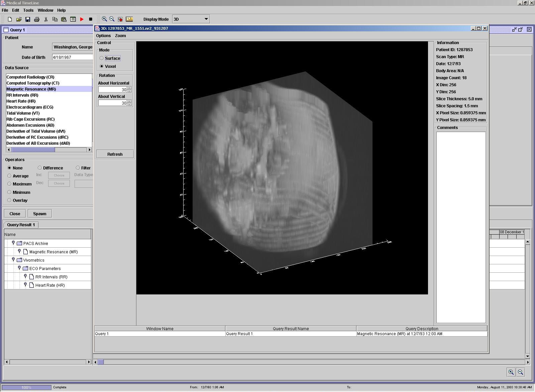The image size is (535, 392).
Task: Click the Cut scissors icon
Action: [x=46, y=19]
